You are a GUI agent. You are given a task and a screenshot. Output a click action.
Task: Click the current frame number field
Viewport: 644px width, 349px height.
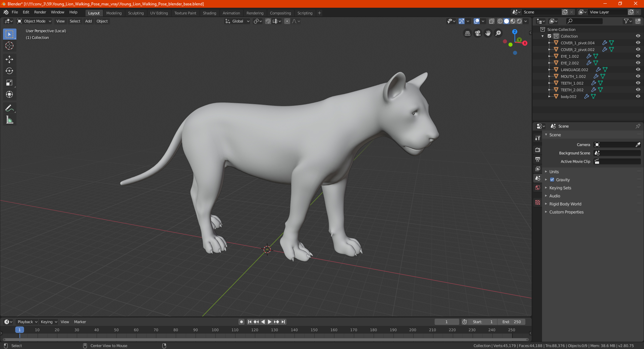pyautogui.click(x=447, y=322)
